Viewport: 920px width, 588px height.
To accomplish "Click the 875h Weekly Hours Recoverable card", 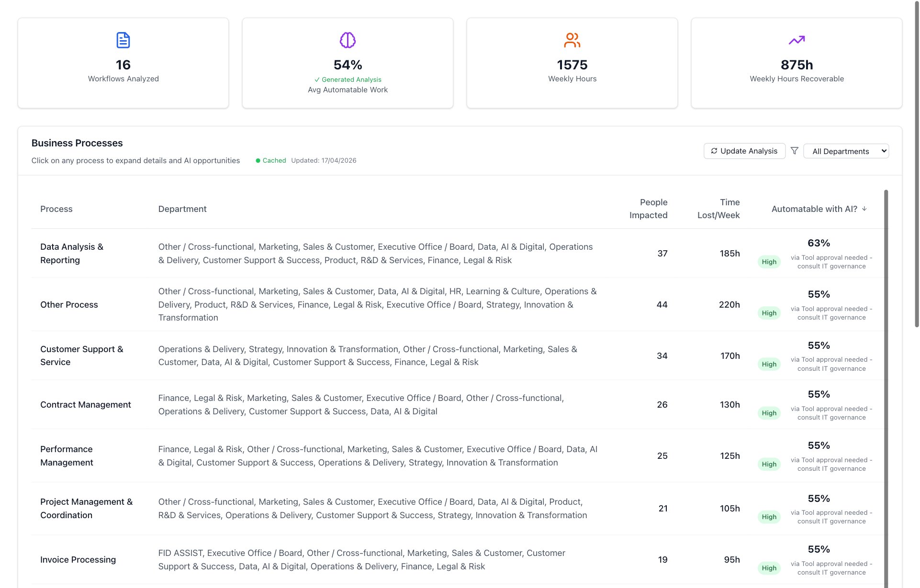I will coord(797,63).
